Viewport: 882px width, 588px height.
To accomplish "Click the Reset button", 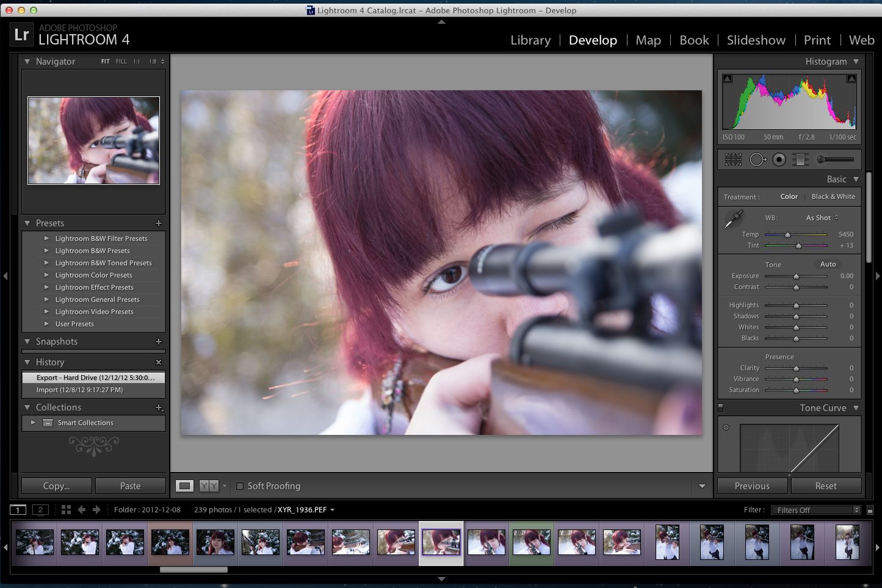I will (x=826, y=486).
